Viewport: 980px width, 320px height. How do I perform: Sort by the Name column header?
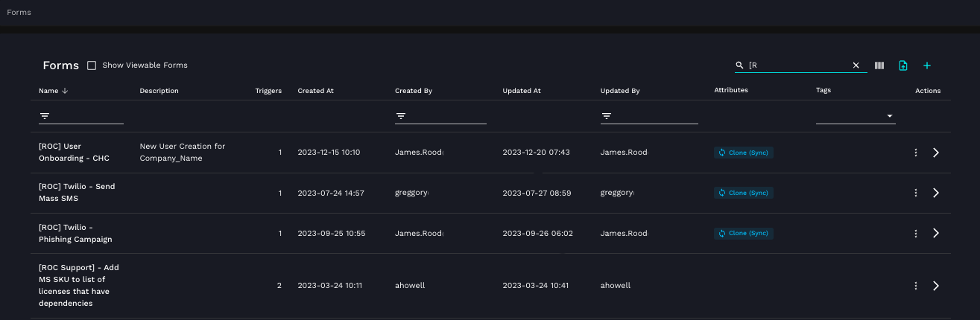[x=48, y=91]
